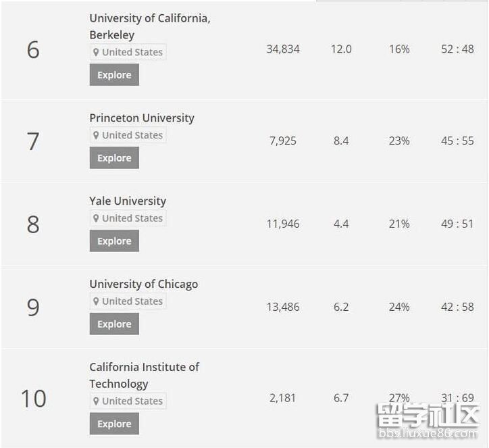
Task: Explore California Institute of Technology
Action: click(114, 424)
